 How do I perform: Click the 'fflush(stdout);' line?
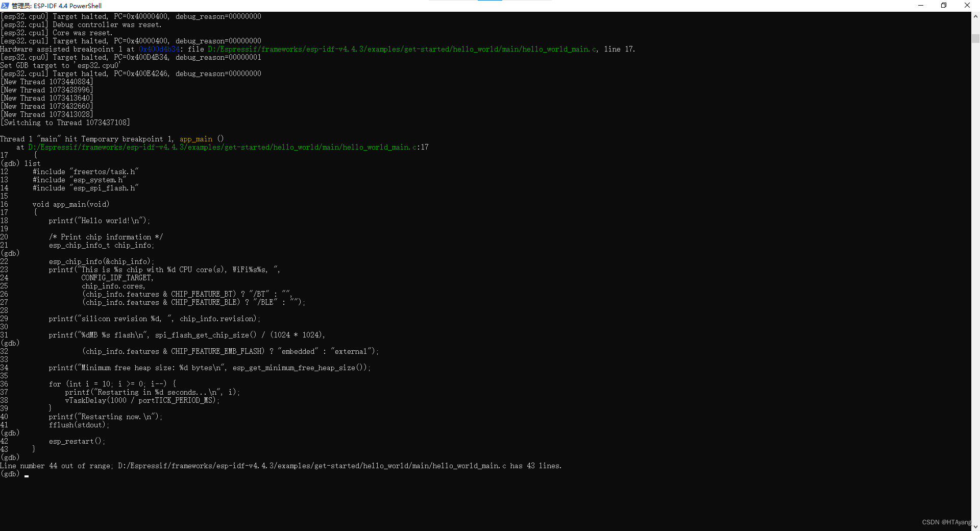79,425
